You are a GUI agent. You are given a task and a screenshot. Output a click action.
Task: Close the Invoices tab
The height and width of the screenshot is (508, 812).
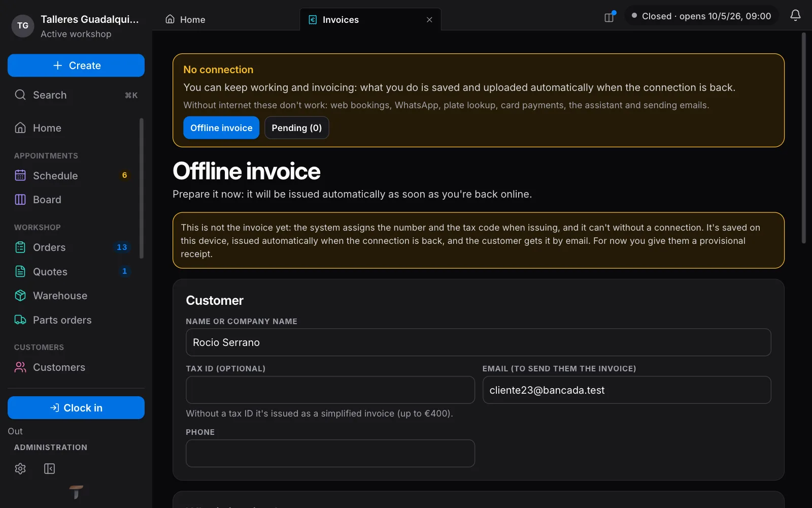pos(429,20)
